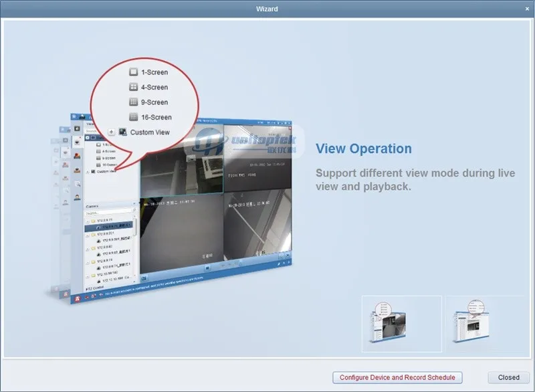Image resolution: width=535 pixels, height=392 pixels.
Task: Click the top-left live view camera pane
Action: (x=182, y=161)
